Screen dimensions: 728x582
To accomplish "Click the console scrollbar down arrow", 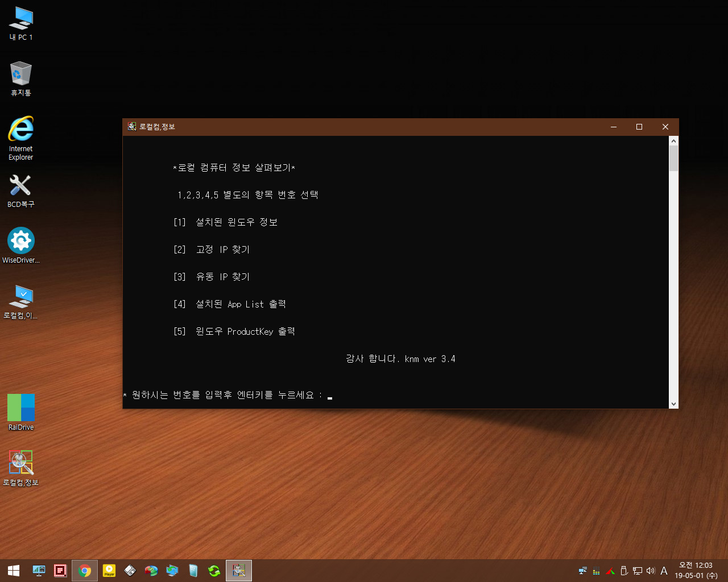I will tap(674, 404).
